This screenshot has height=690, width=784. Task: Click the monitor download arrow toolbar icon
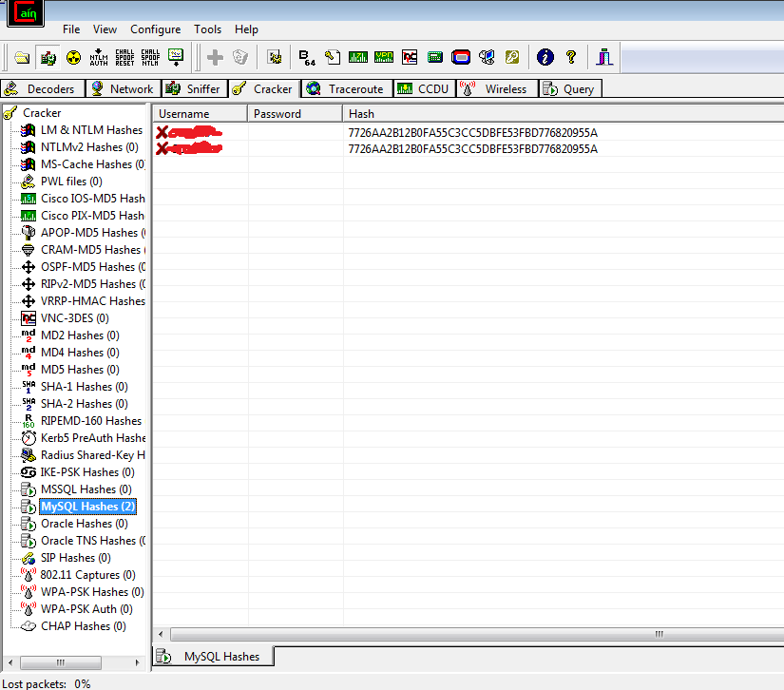click(x=176, y=57)
